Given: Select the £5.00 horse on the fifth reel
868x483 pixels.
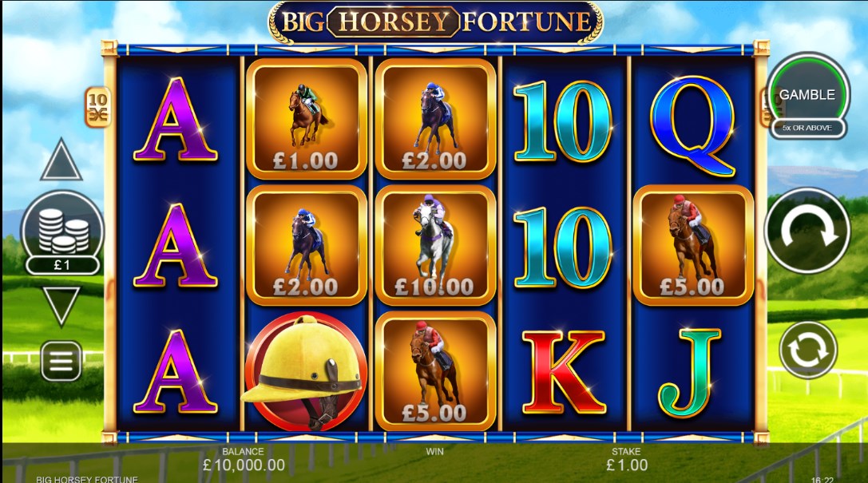Looking at the screenshot, I should (692, 245).
